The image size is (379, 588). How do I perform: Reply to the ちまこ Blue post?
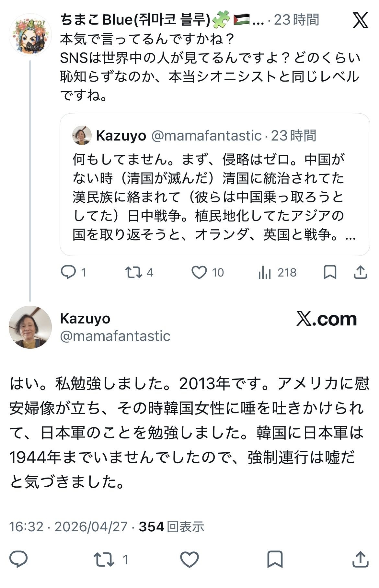(68, 272)
